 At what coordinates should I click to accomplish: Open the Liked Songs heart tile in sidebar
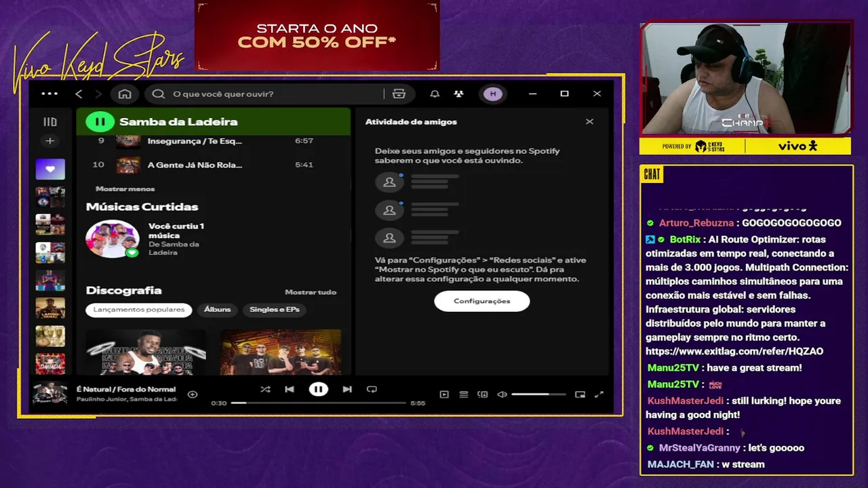[x=50, y=169]
